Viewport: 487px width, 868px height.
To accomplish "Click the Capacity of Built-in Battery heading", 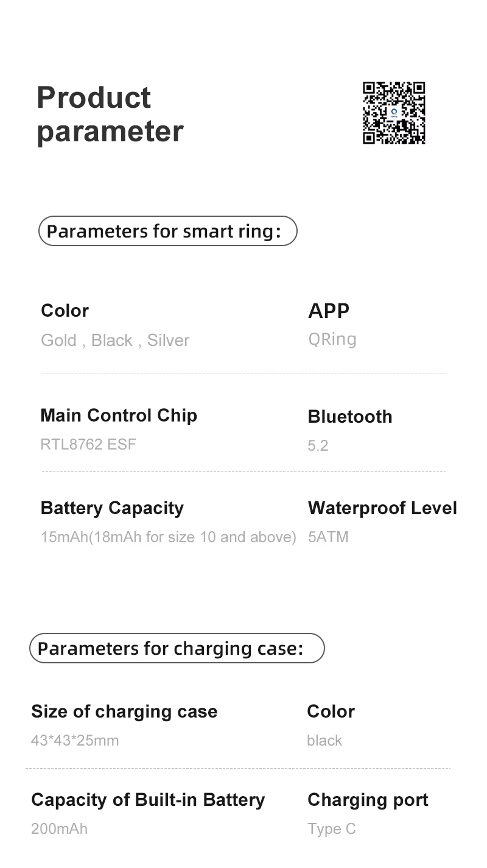I will [148, 800].
